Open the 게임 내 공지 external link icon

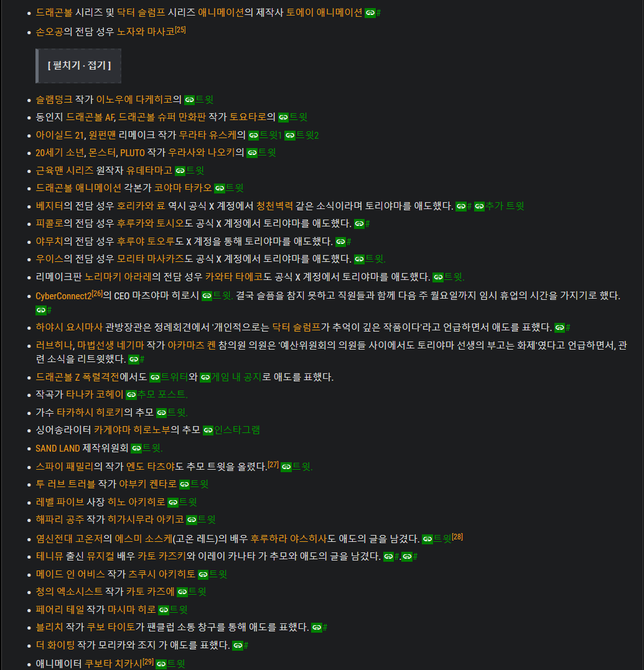(x=205, y=377)
